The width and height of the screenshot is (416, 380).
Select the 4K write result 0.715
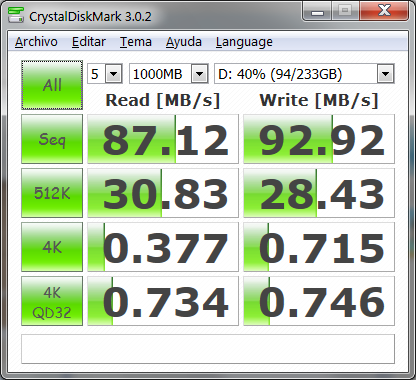(x=319, y=247)
